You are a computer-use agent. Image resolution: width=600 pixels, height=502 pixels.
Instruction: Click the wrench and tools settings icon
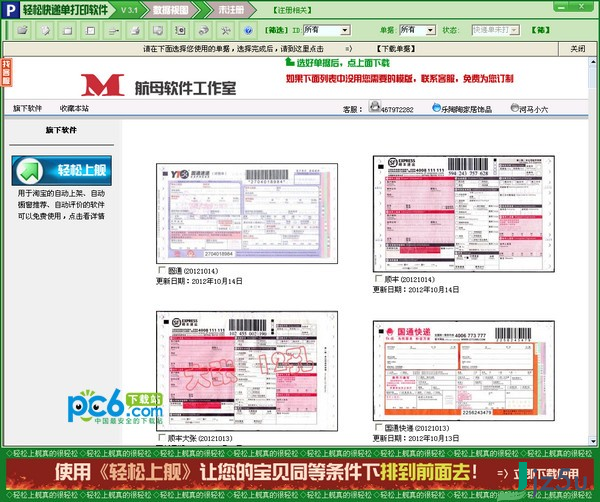pos(226,30)
